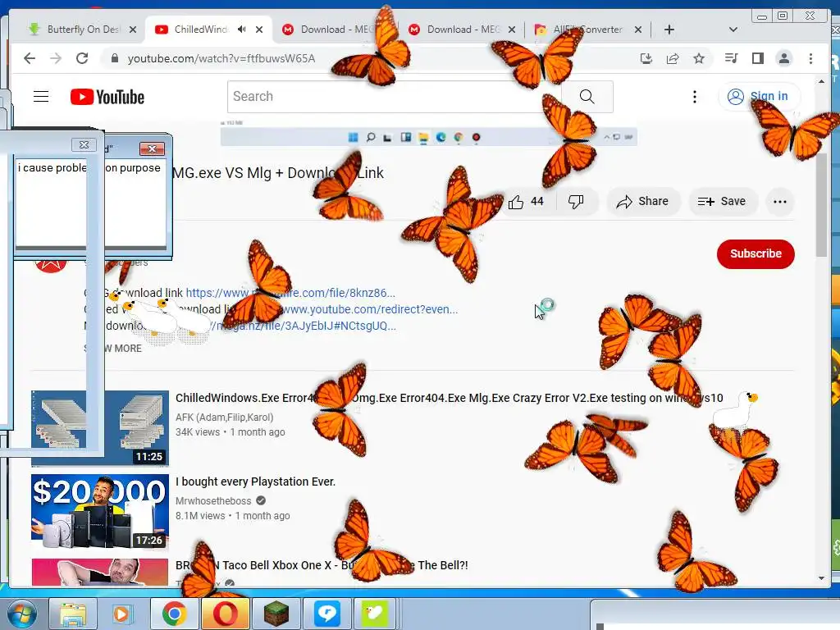Open Chrome media controls icon
The width and height of the screenshot is (840, 630).
coord(731,58)
